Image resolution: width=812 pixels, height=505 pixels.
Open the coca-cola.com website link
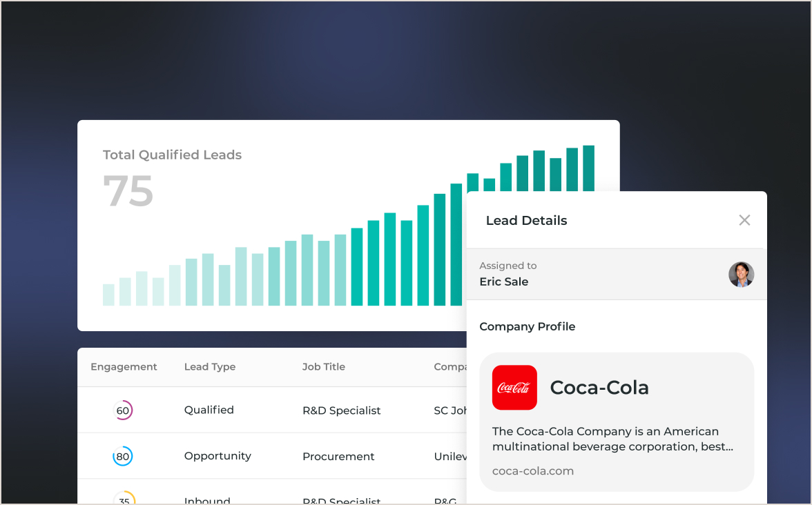point(532,471)
